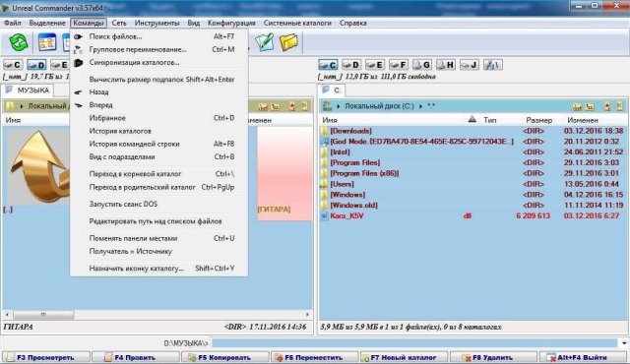Open the command line history dropdown arrow
This screenshot has width=630, height=364.
[x=623, y=343]
